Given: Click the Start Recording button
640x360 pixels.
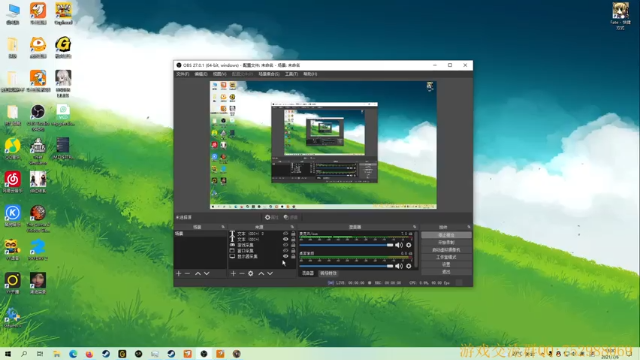Looking at the screenshot, I should pos(446,242).
